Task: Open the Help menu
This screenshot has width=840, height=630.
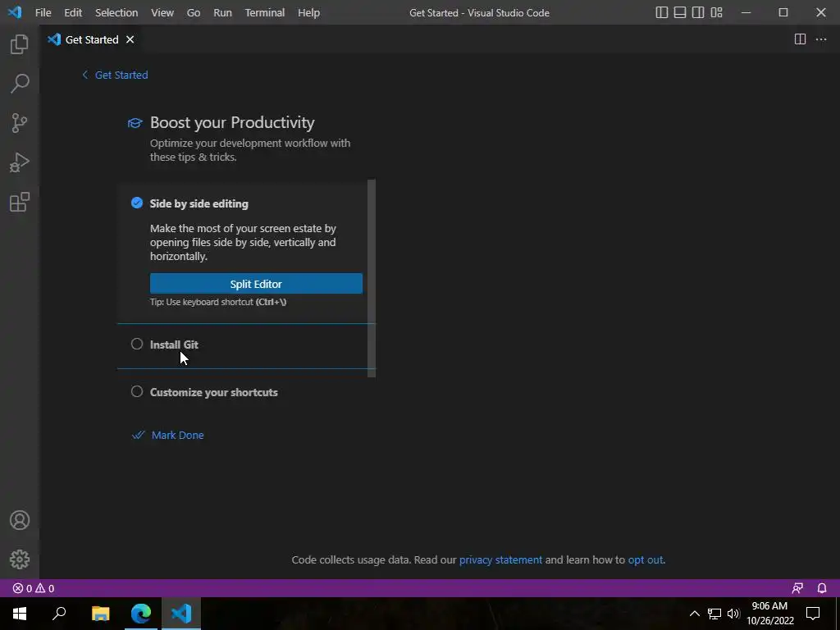Action: 308,12
